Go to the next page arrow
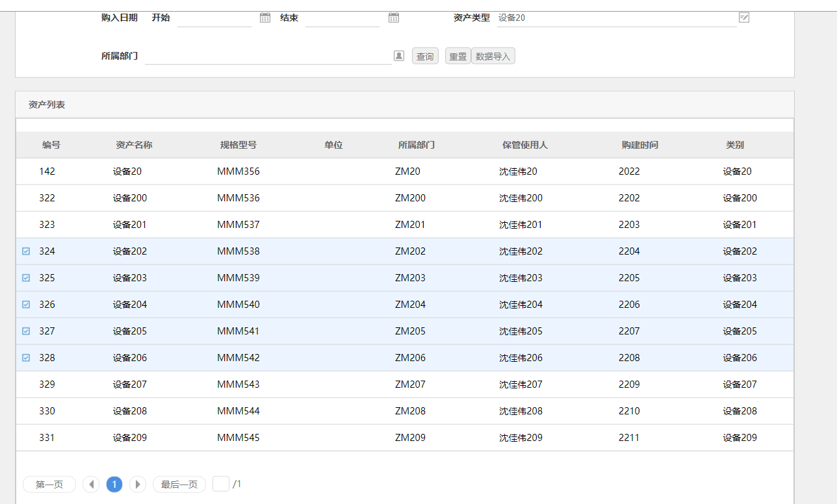This screenshot has width=837, height=504. 138,485
